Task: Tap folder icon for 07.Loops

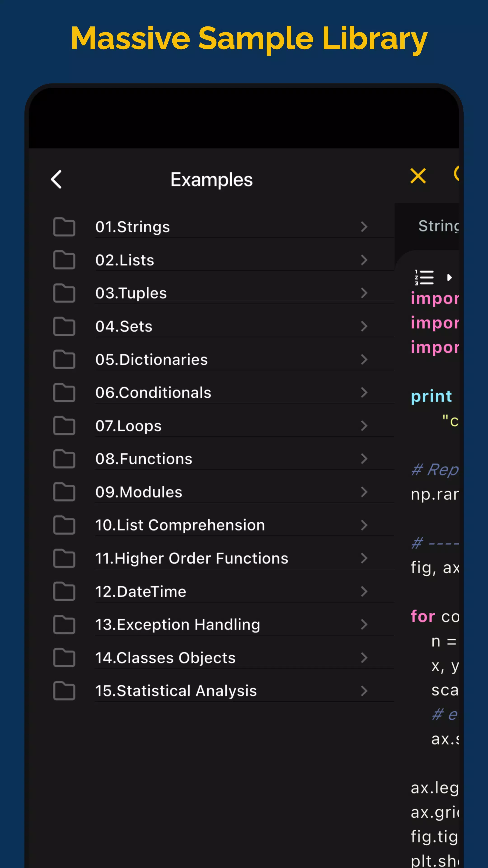Action: [64, 426]
